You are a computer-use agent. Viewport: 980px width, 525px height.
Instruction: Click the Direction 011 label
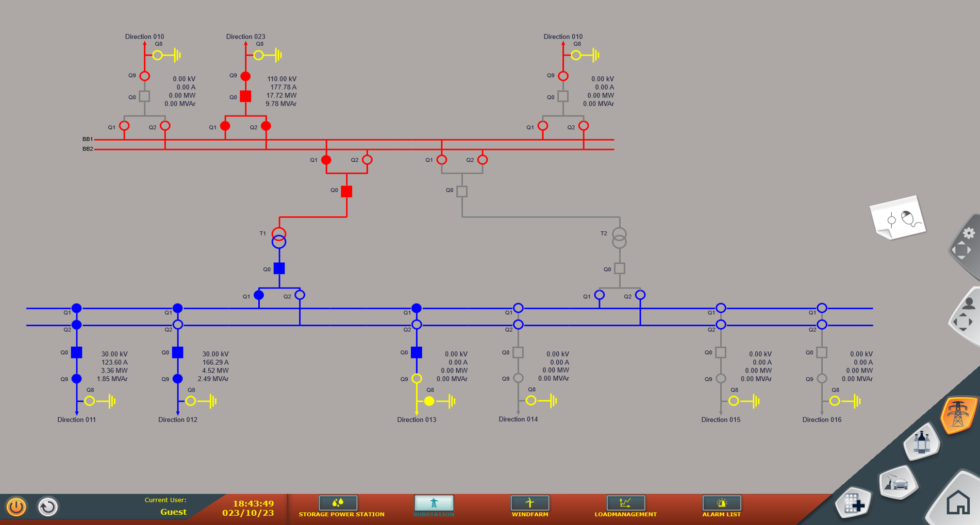(x=77, y=420)
